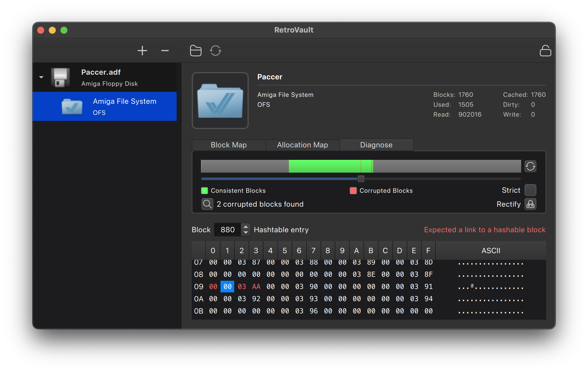Decrement the block number stepper down arrow
The image size is (588, 372).
(246, 233)
